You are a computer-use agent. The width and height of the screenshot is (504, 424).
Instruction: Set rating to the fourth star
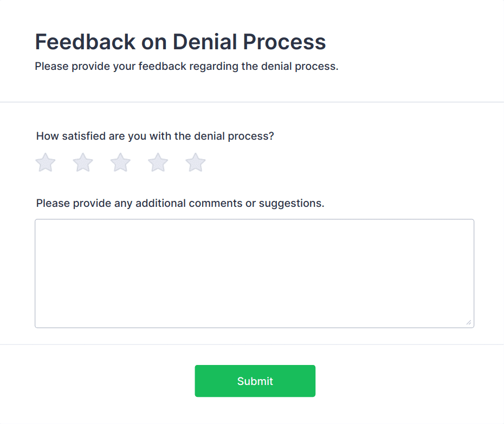[x=158, y=162]
